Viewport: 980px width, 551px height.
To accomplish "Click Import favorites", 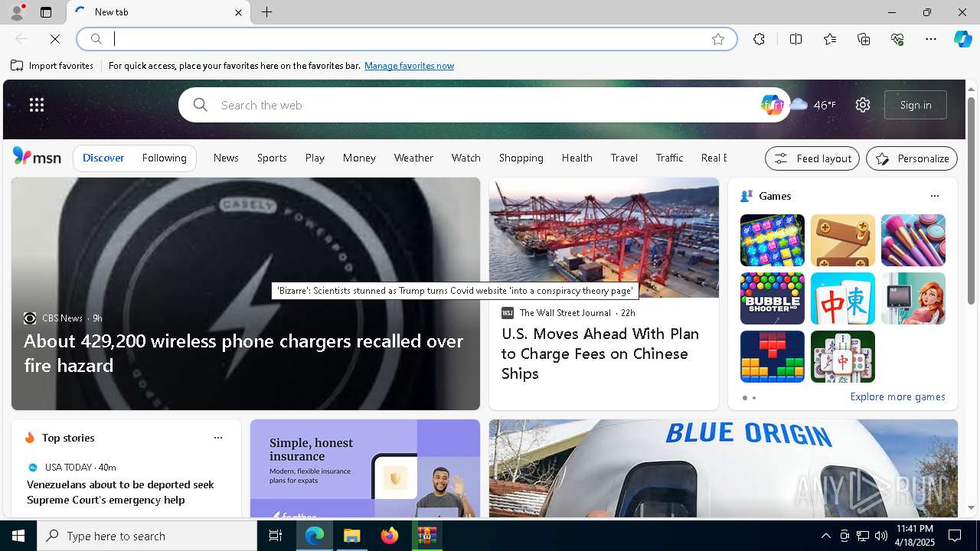I will click(52, 66).
